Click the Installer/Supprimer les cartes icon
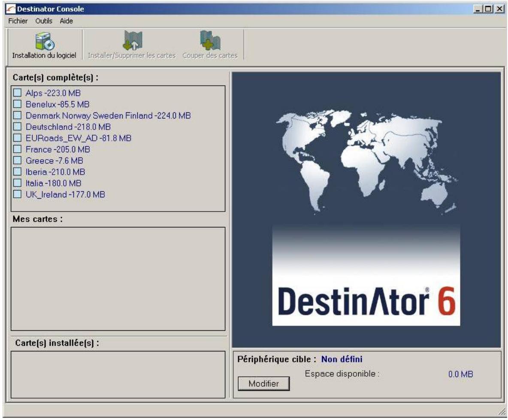This screenshot has height=420, width=508. click(x=132, y=41)
